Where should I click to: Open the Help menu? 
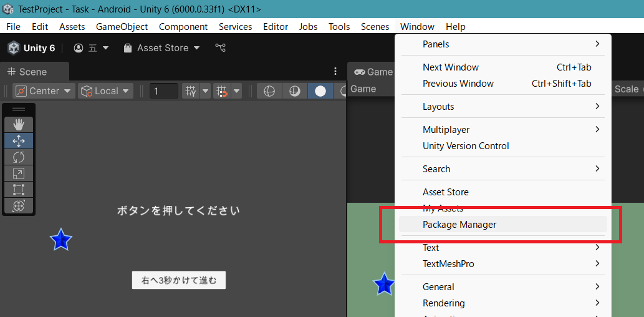click(456, 27)
